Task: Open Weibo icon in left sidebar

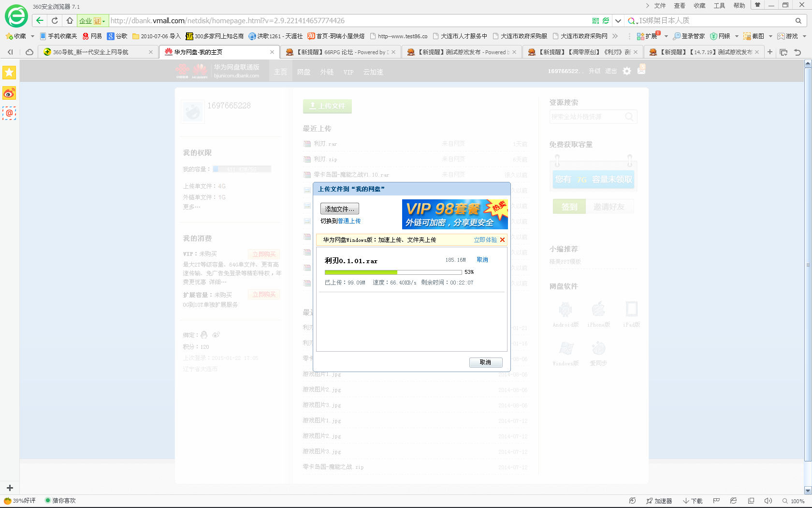Action: click(9, 93)
